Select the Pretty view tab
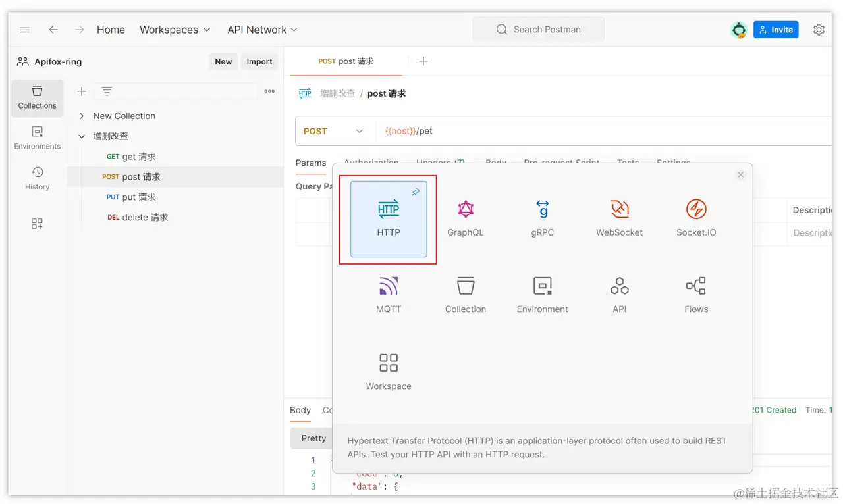 click(x=313, y=438)
